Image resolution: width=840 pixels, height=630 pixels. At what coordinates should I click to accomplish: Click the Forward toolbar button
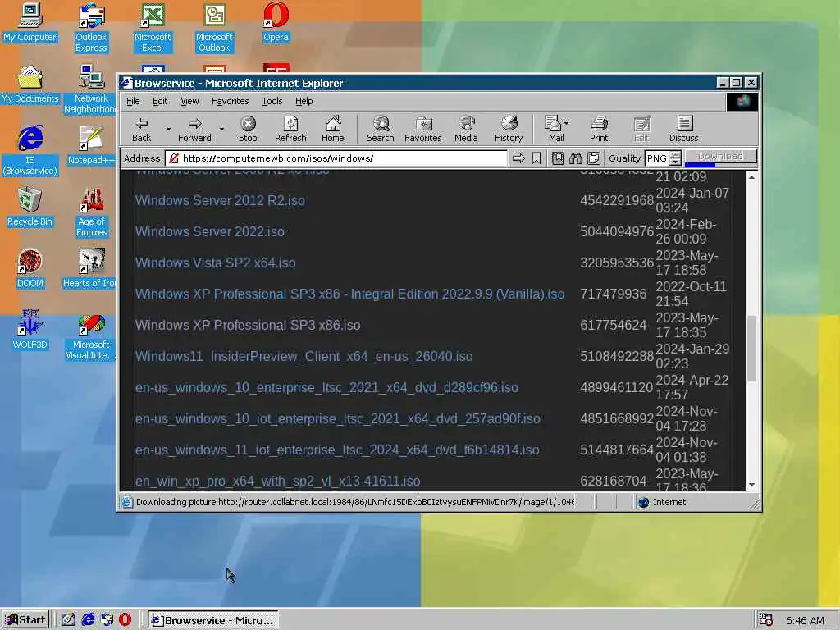pos(194,129)
